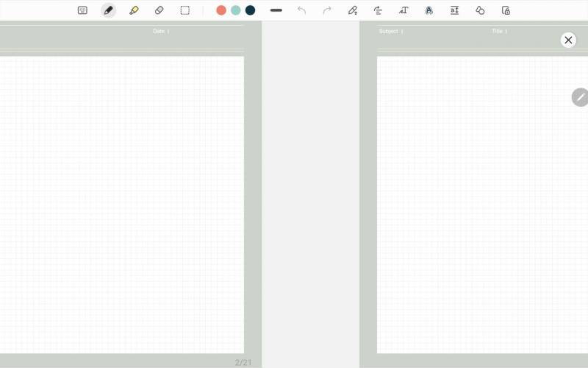Redo the last undone action
Image resolution: width=588 pixels, height=368 pixels.
pos(327,10)
